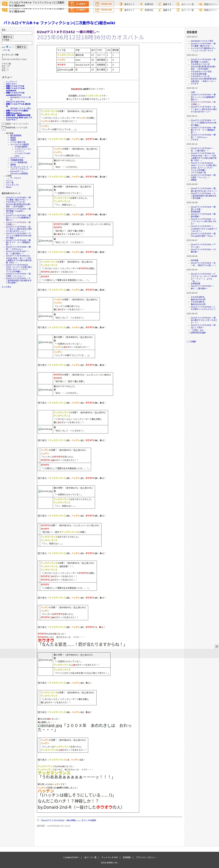Viewport: 219px width, 868px height.
Task: Open 直轄Virtualboss menu link
Action: click(13, 113)
